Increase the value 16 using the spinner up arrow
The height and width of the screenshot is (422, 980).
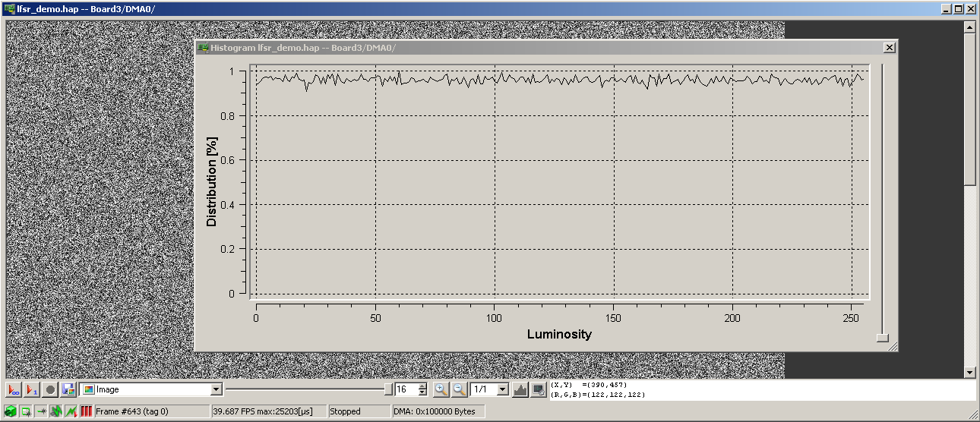[x=423, y=386]
